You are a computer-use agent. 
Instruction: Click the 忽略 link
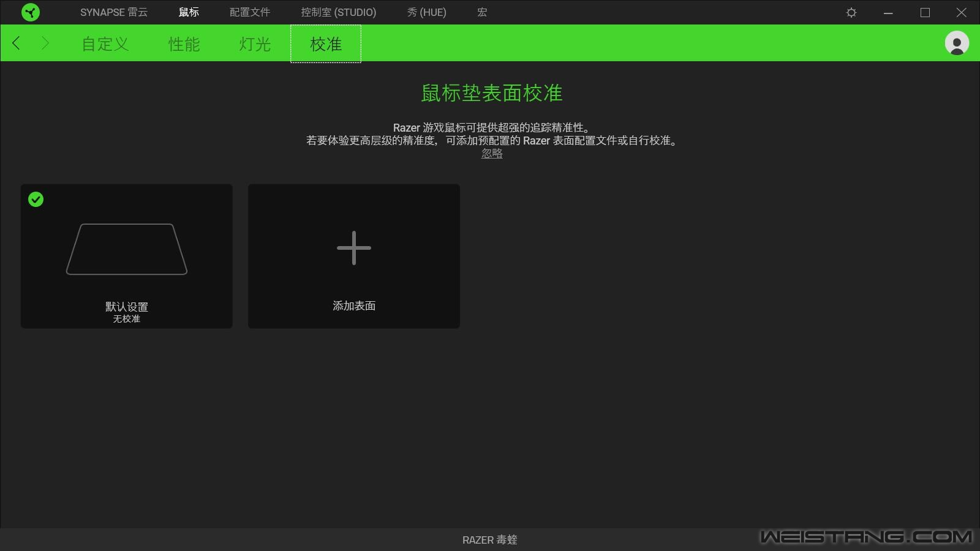[x=492, y=154]
